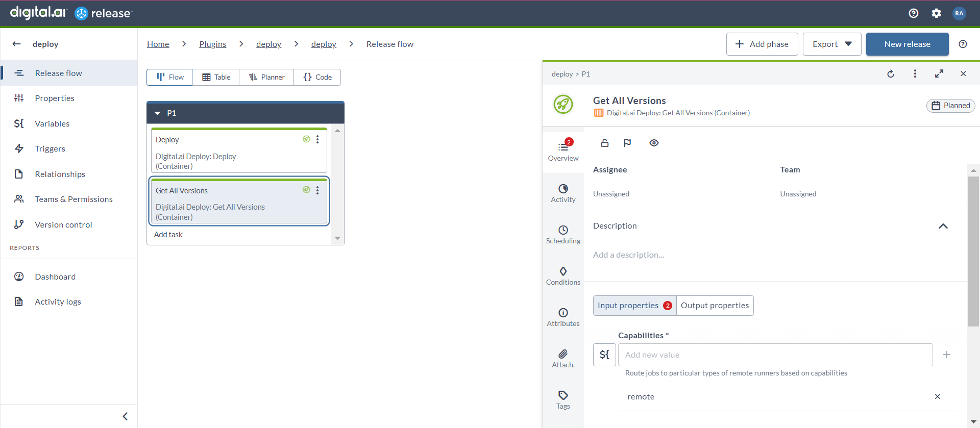The image size is (980, 428).
Task: Open Properties in sidebar
Action: 69,98
